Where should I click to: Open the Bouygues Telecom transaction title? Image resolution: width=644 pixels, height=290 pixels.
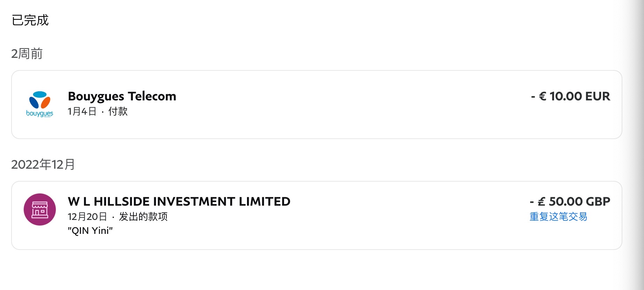pyautogui.click(x=122, y=96)
